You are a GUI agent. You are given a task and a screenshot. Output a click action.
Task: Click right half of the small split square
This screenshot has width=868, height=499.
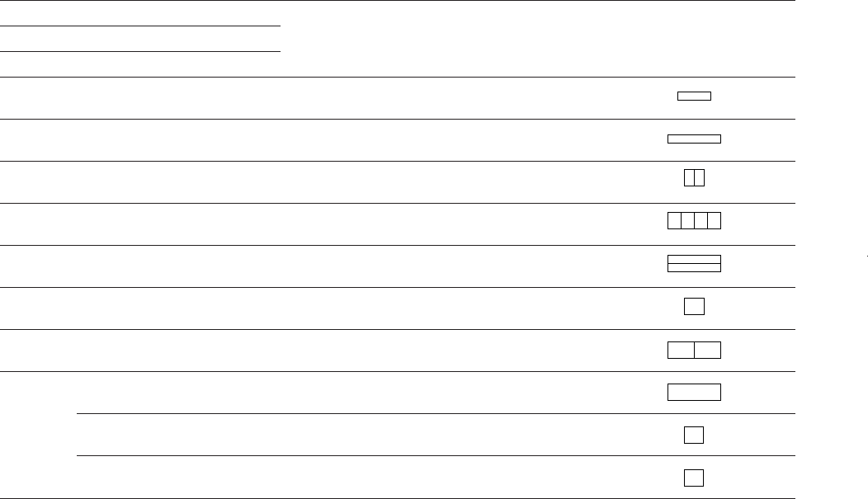(x=700, y=177)
